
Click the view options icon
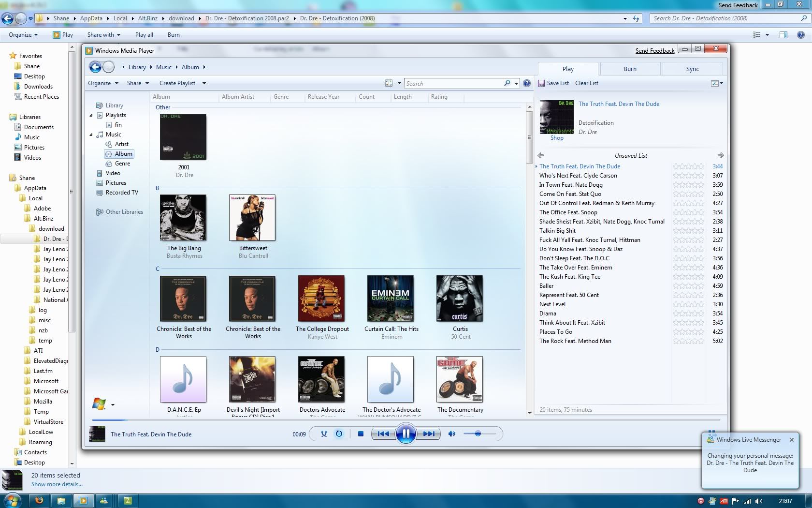(389, 83)
